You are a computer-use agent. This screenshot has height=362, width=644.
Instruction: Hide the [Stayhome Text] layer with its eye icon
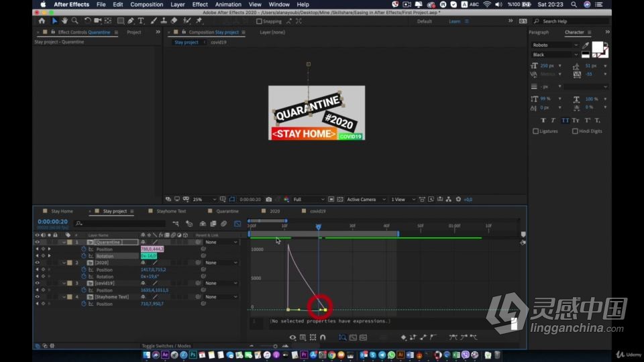pos(37,297)
